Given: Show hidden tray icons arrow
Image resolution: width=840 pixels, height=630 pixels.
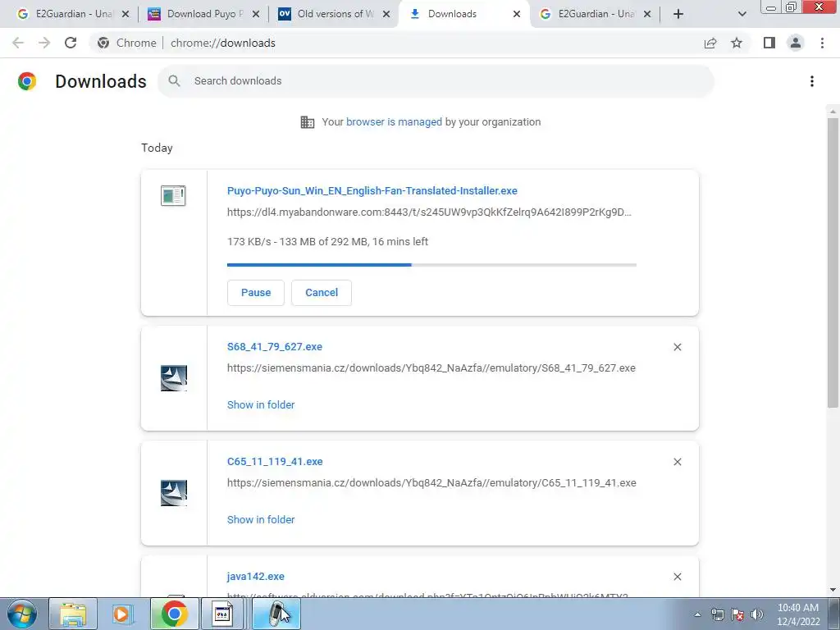Looking at the screenshot, I should point(697,614).
